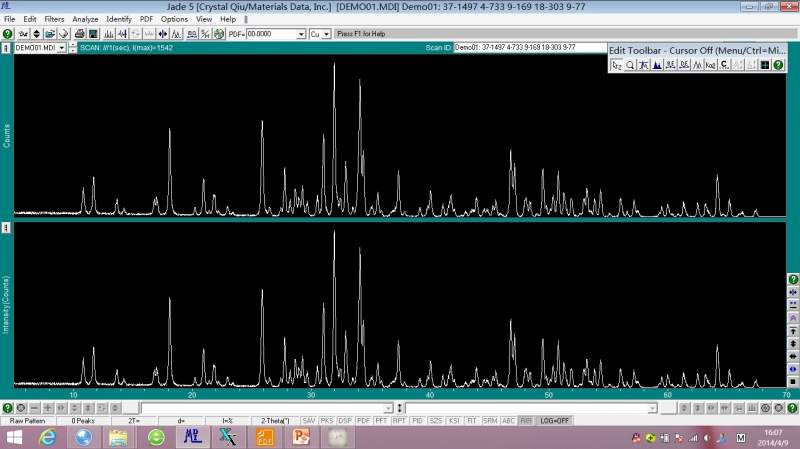Expand the Cu anode dropdown

[x=326, y=34]
